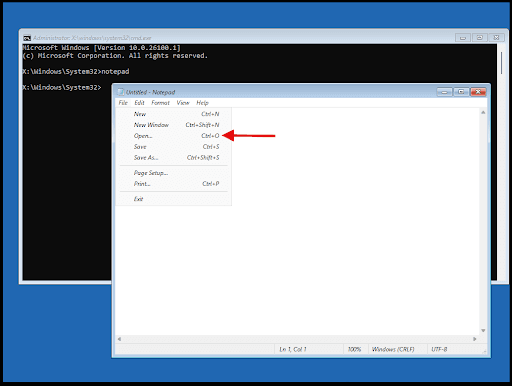Select Page Setup... menu entry
This screenshot has width=512, height=386.
coord(173,173)
